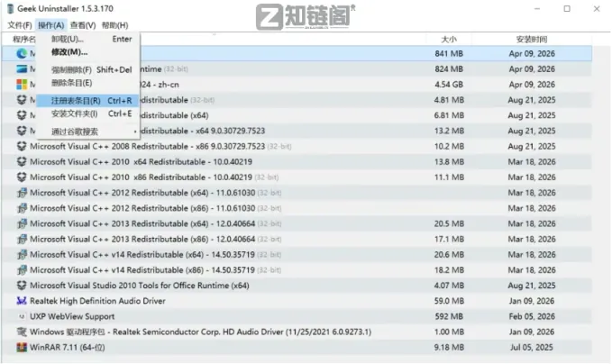Click icon of the 6.81 MB redistributable (x64) row
The height and width of the screenshot is (364, 612).
pos(22,115)
